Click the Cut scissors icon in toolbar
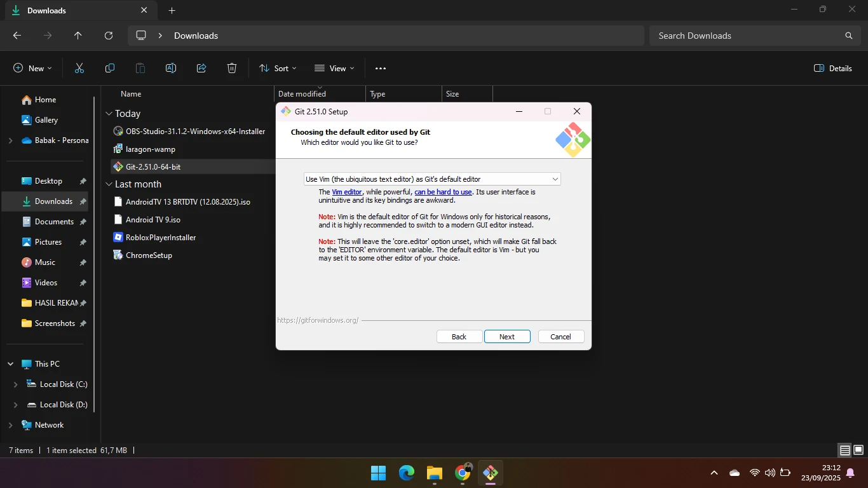This screenshot has width=868, height=488. coord(79,68)
